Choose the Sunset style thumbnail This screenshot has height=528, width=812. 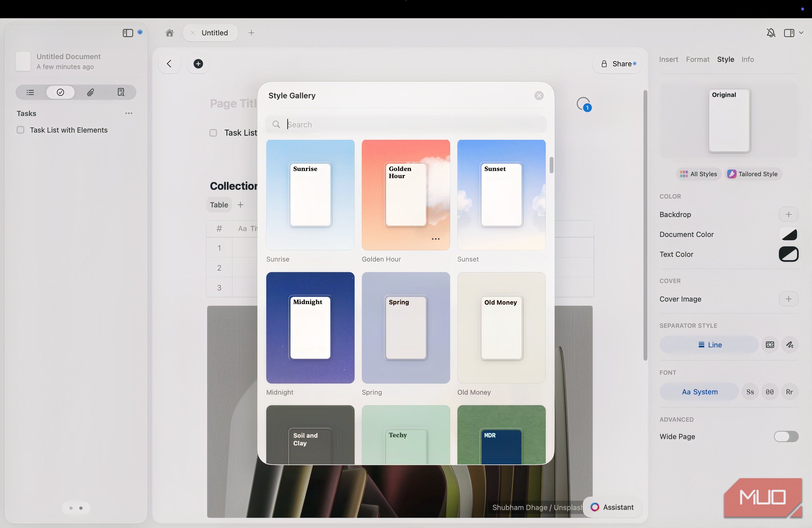(501, 195)
